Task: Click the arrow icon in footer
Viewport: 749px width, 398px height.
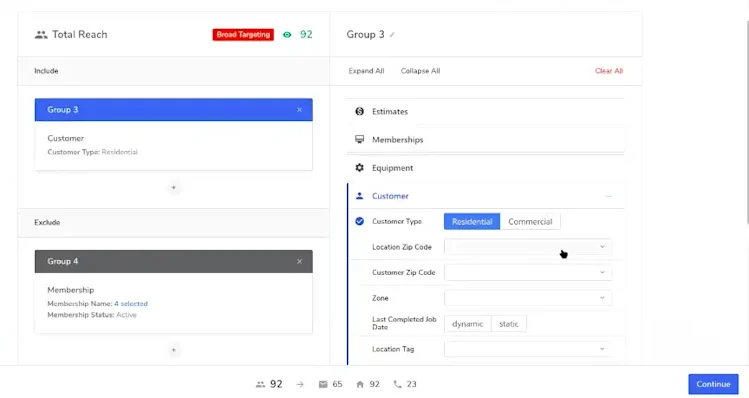Action: coord(300,384)
